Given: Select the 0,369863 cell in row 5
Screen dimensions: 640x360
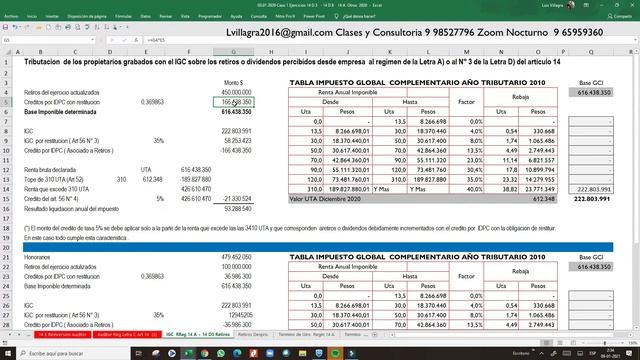Looking at the screenshot, I should click(x=146, y=102).
